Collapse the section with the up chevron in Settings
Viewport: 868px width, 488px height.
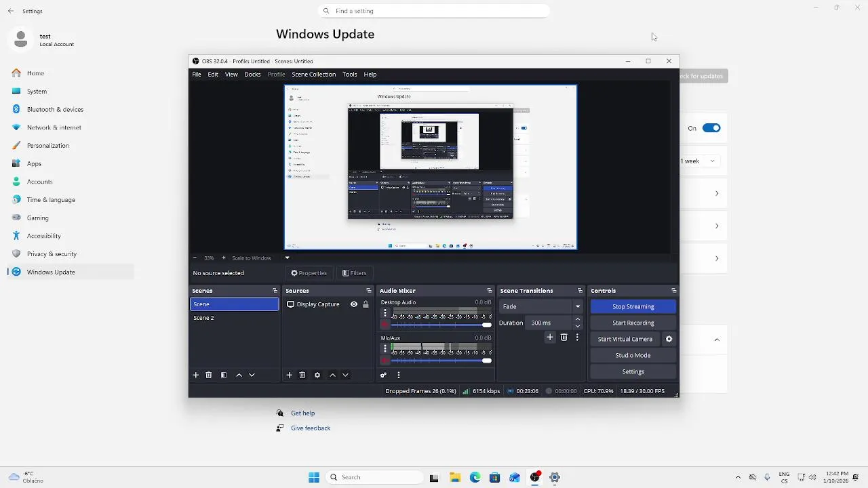click(x=717, y=340)
